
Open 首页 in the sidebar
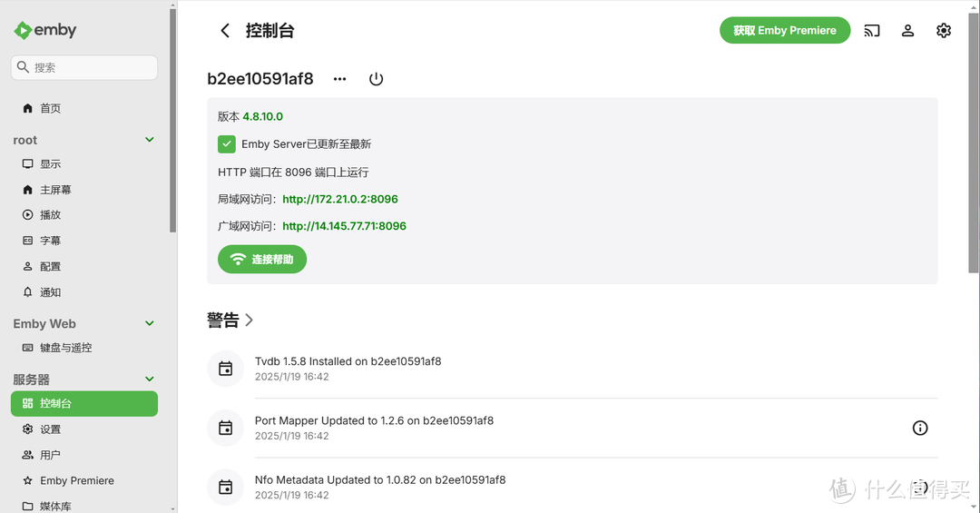pos(83,108)
